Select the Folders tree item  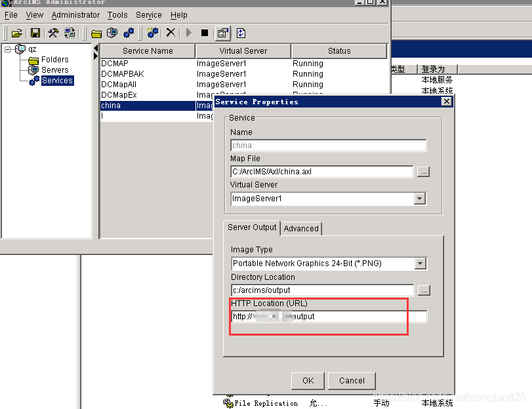point(54,60)
